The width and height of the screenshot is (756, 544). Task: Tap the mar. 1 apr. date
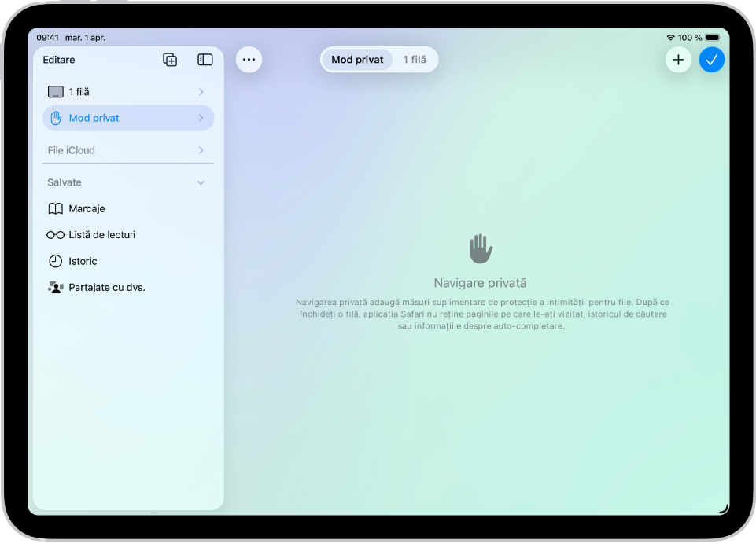[x=85, y=38]
